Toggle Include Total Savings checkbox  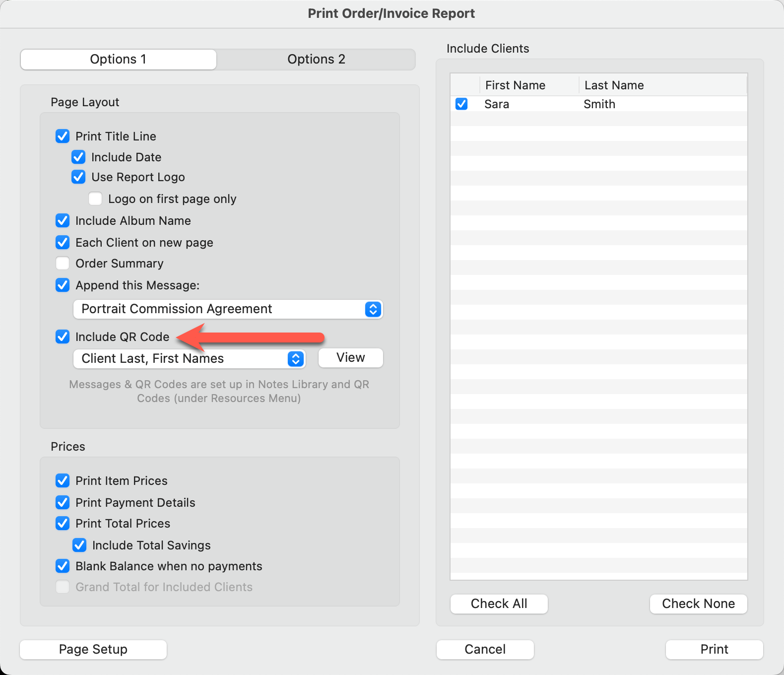79,545
